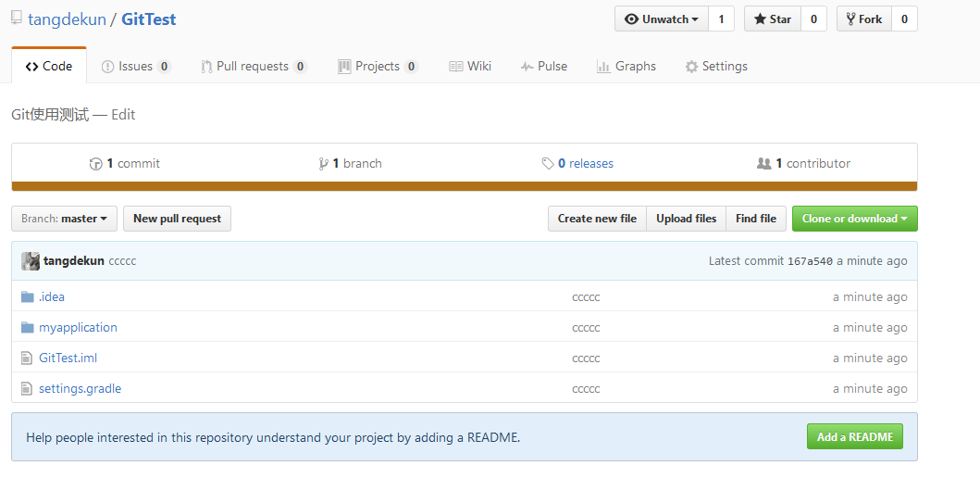This screenshot has width=980, height=478.
Task: Click the eye icon in Unwatch button
Action: click(632, 19)
